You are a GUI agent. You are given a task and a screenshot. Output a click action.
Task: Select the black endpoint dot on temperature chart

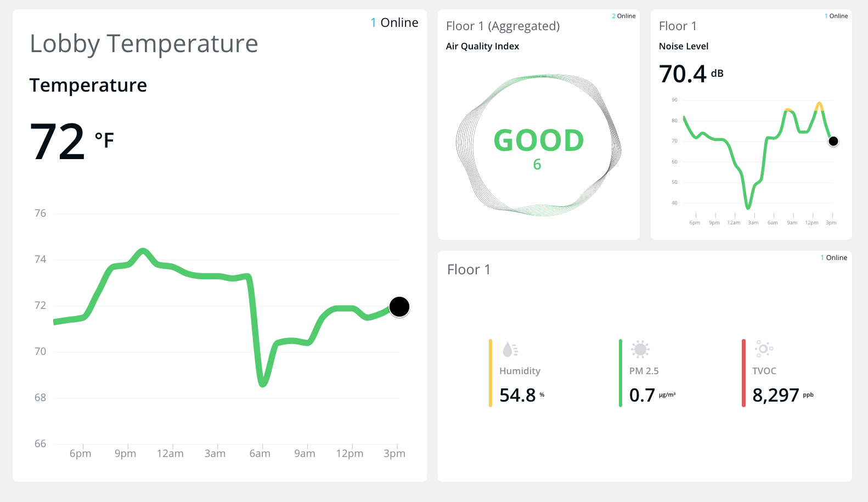[399, 307]
